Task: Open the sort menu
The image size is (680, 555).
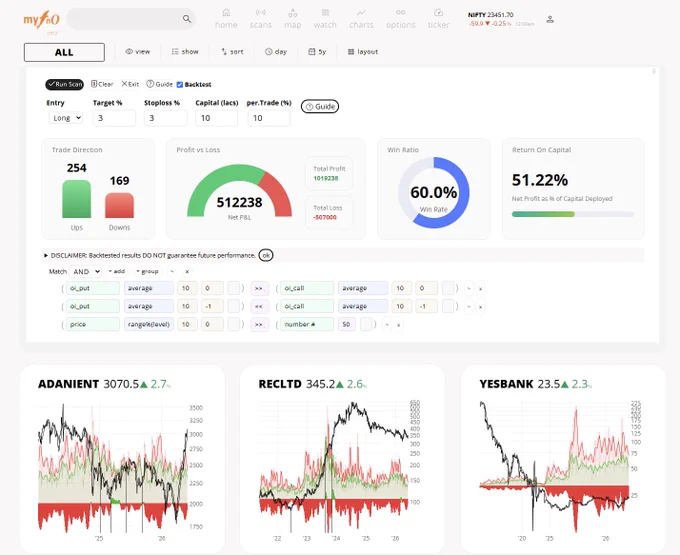Action: pos(232,52)
